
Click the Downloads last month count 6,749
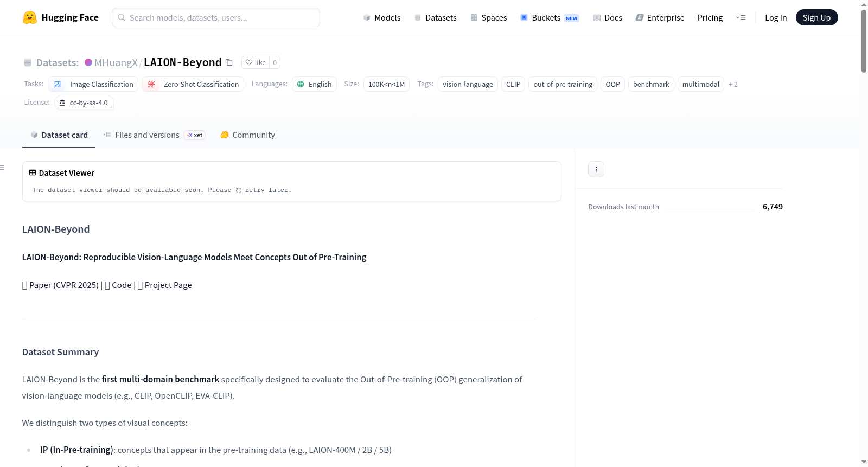[773, 207]
